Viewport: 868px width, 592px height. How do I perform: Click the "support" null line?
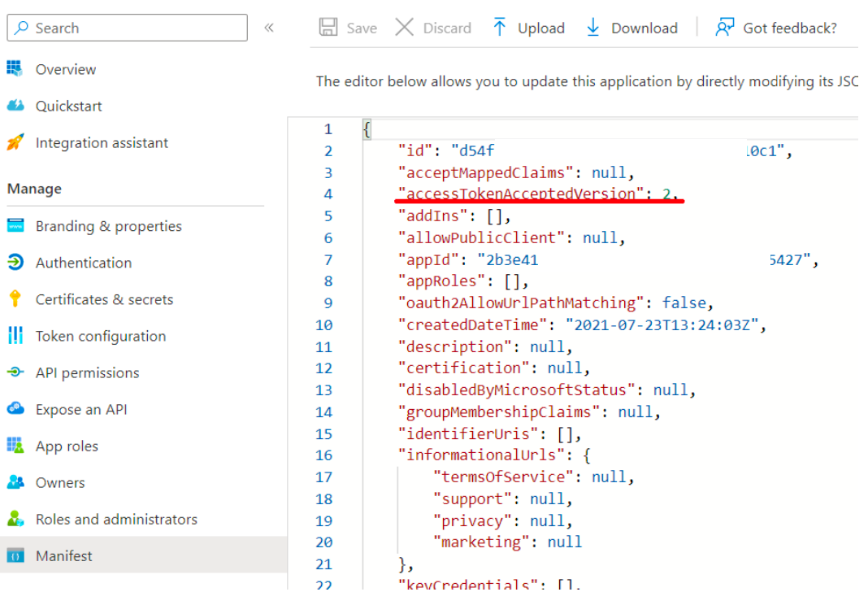point(502,499)
